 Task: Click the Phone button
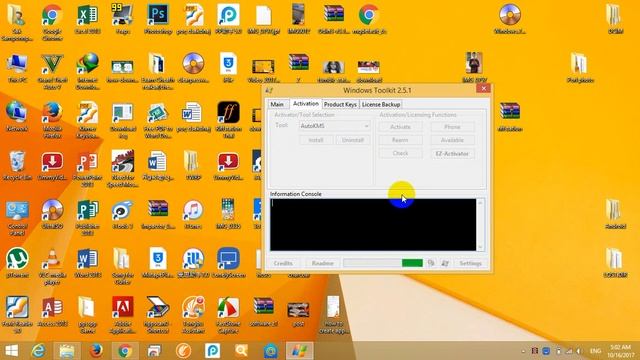tap(452, 127)
